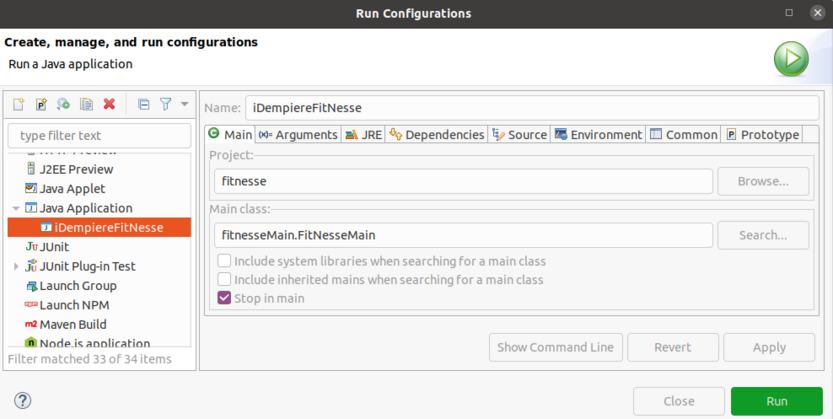Screen dimensions: 833x419
Task: Click the New launch configuration icon
Action: pyautogui.click(x=18, y=104)
